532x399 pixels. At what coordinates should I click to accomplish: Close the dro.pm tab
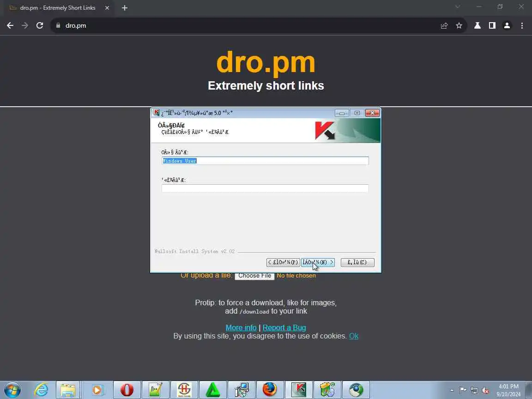[107, 8]
